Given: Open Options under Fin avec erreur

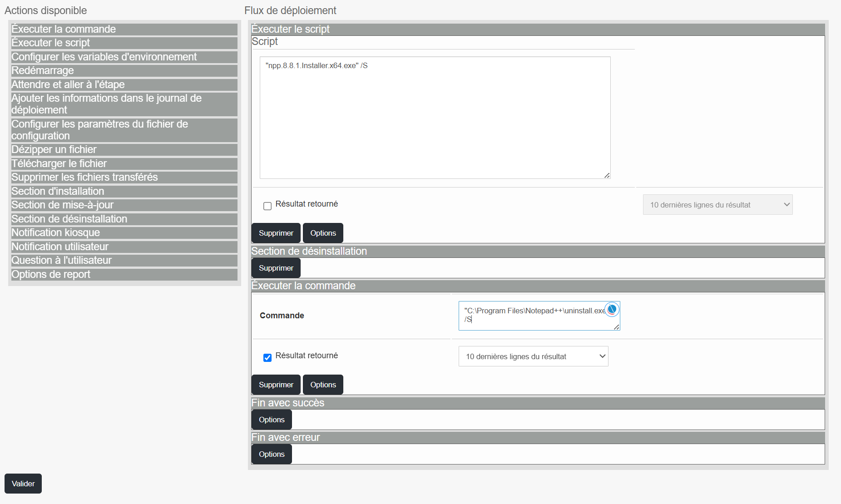Looking at the screenshot, I should coord(272,454).
